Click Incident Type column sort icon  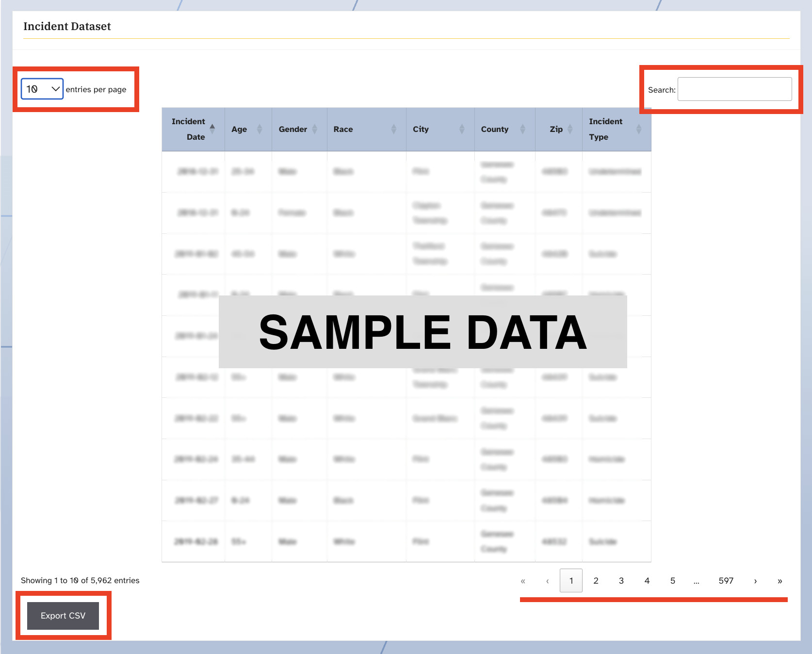coord(638,129)
